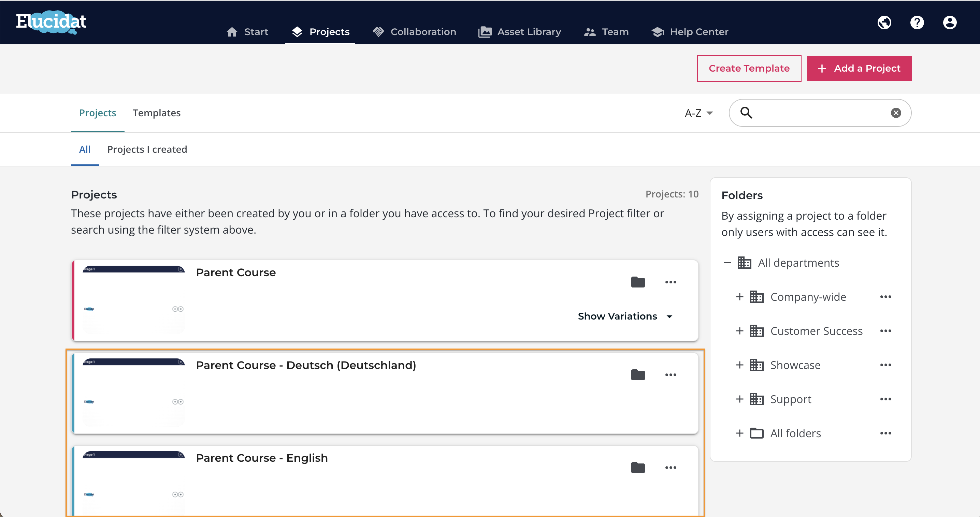Open the globe language icon
Viewport: 980px width, 517px height.
tap(884, 23)
